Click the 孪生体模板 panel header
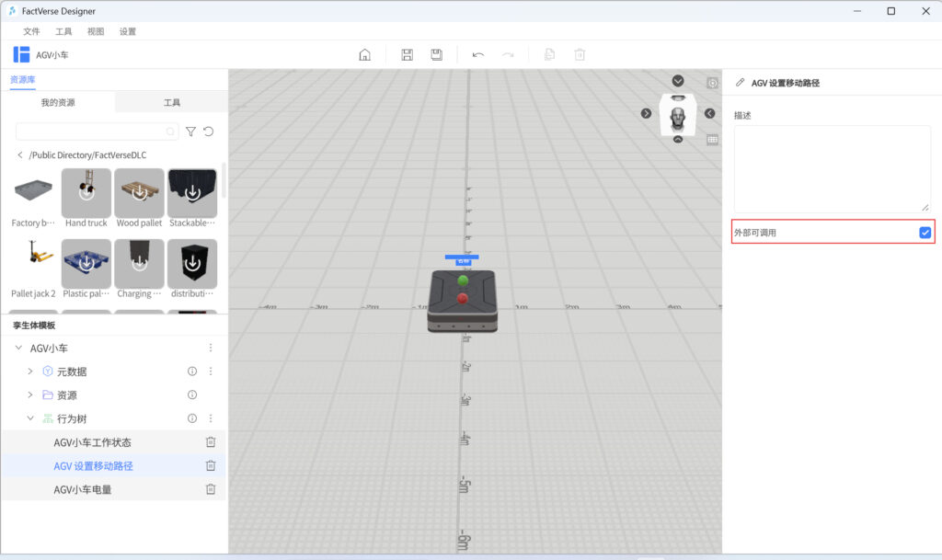The image size is (942, 560). click(34, 326)
